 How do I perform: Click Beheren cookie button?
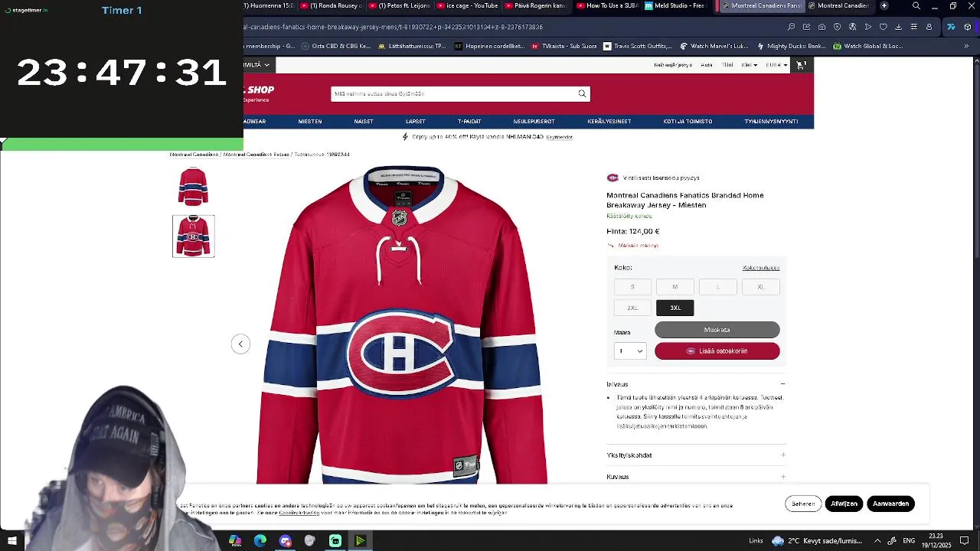(803, 504)
